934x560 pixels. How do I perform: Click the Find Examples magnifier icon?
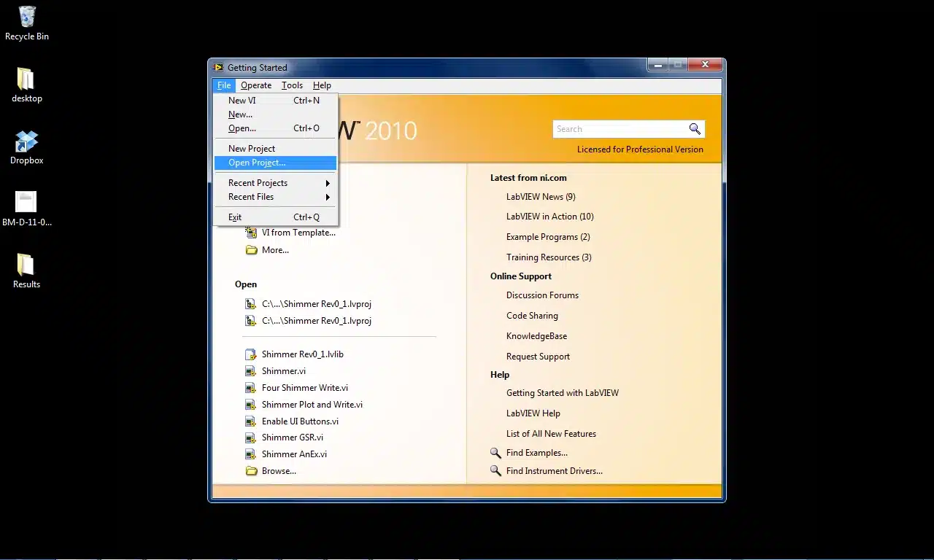496,453
